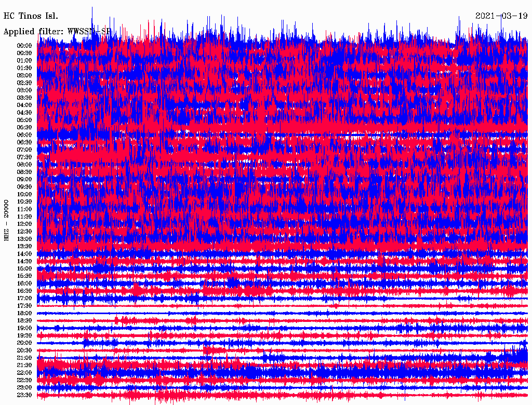The height and width of the screenshot is (405, 532).
Task: Select the 17:30 time label
Action: [x=24, y=306]
